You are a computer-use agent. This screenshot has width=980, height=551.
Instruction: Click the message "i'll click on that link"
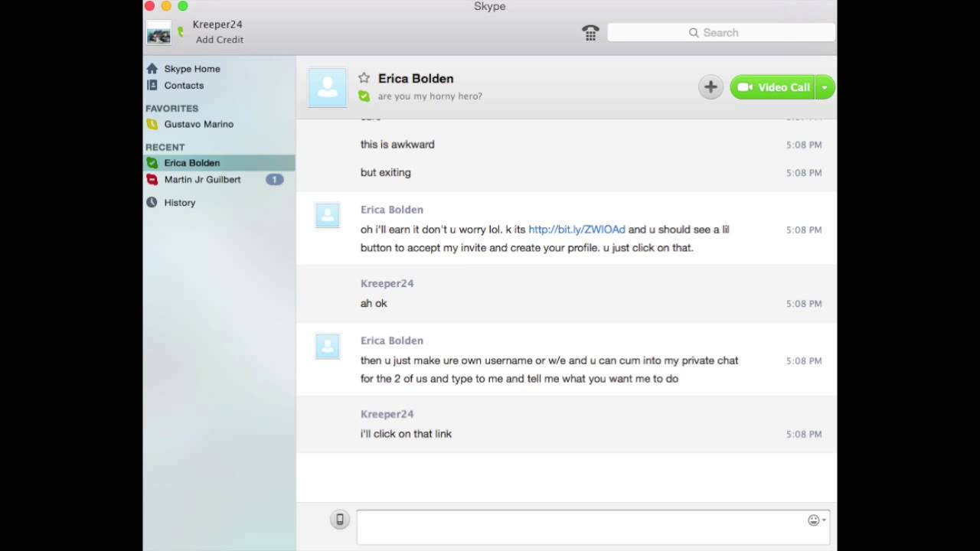point(406,434)
